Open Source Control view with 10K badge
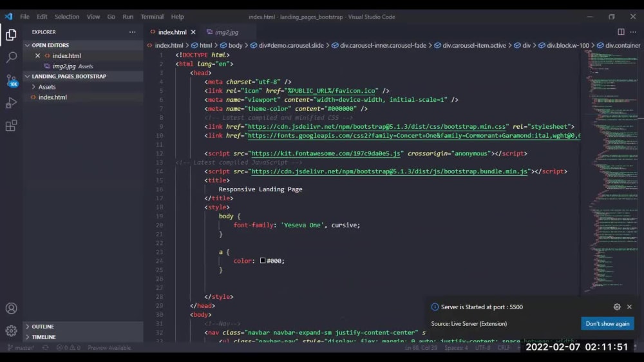 pos(12,80)
